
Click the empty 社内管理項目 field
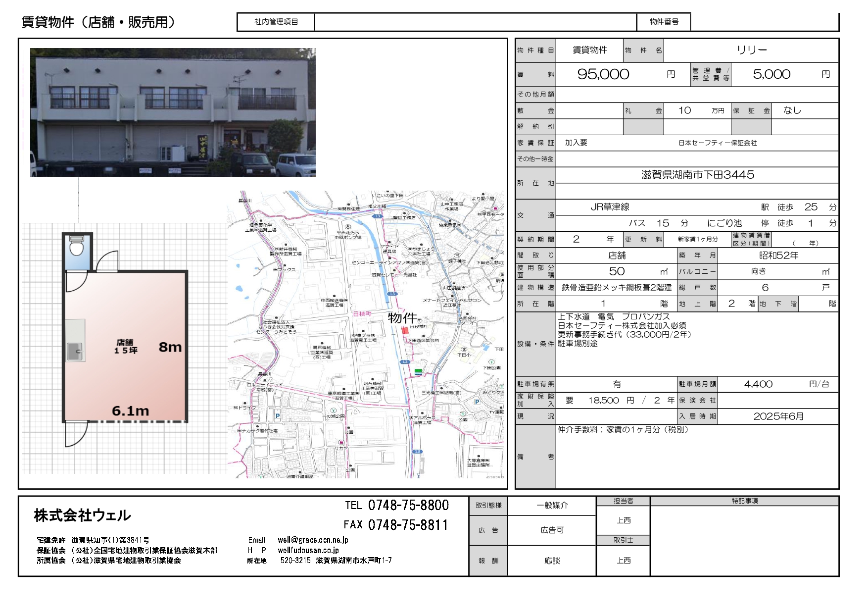point(475,22)
